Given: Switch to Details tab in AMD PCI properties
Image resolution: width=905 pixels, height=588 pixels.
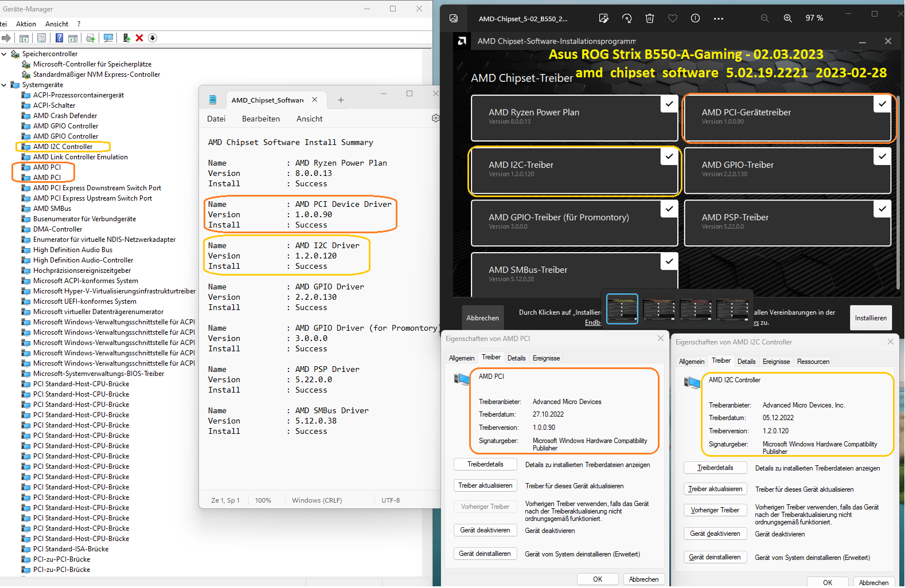Looking at the screenshot, I should click(x=517, y=358).
